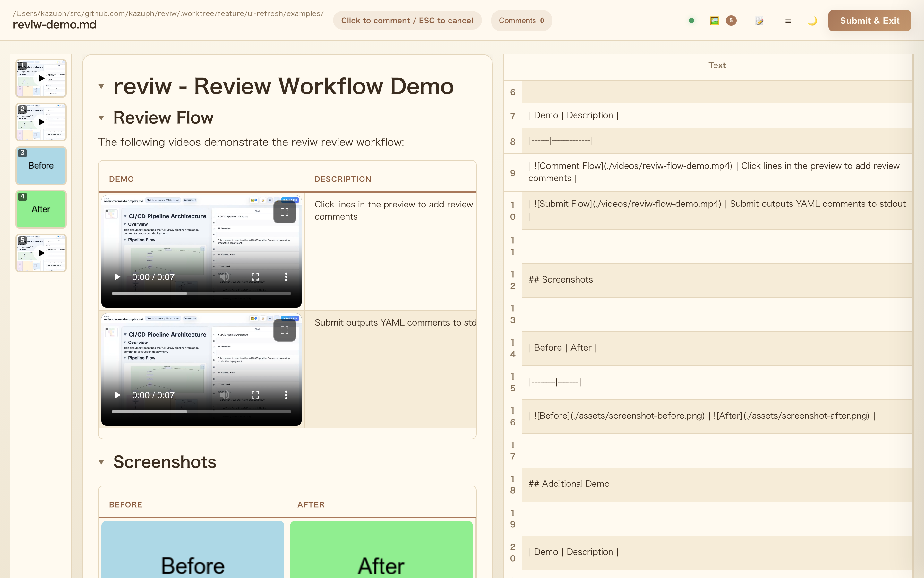This screenshot has height=578, width=924.
Task: Select the blue 'Before' thumbnail 3
Action: 41,165
